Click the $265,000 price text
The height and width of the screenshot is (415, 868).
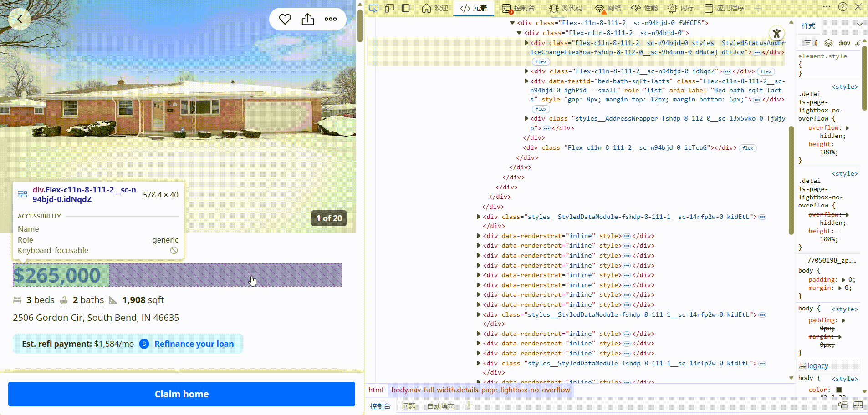click(56, 275)
